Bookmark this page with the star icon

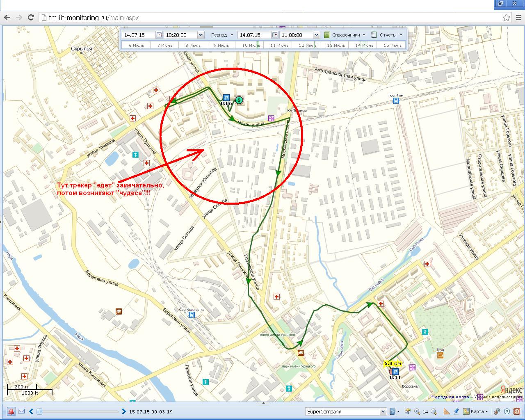click(506, 18)
